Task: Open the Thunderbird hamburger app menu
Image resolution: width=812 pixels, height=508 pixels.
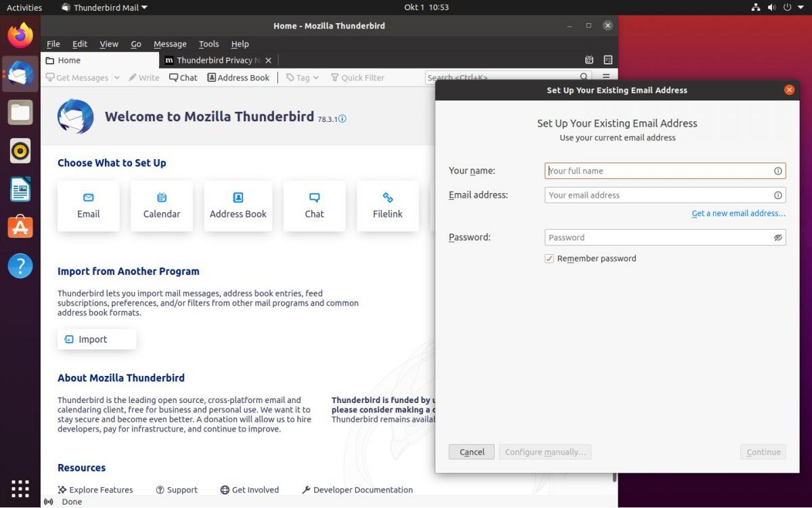Action: click(606, 77)
